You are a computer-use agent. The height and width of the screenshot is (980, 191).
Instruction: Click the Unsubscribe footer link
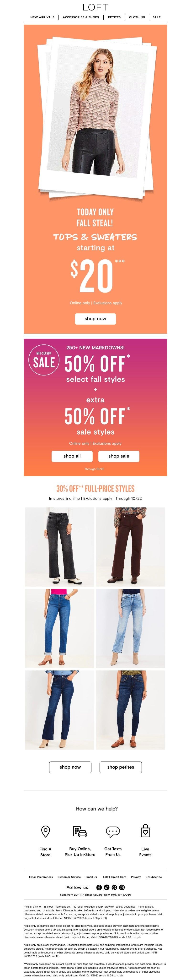154,877
